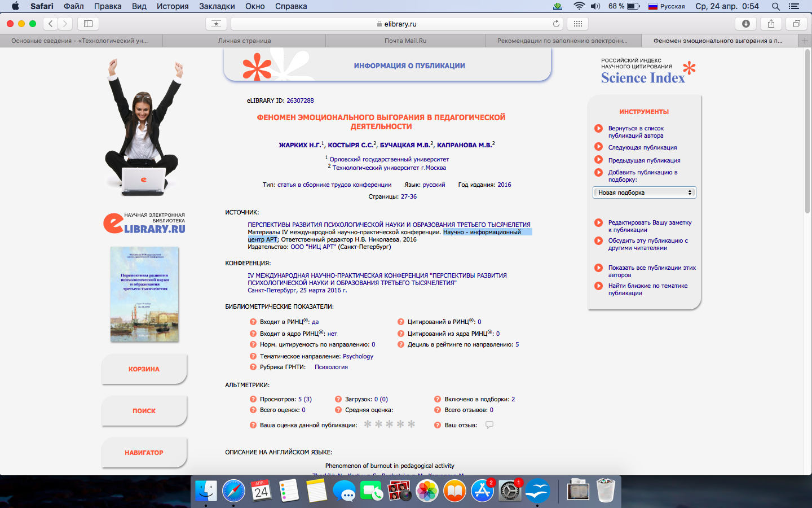The height and width of the screenshot is (508, 812).
Task: Reload the page with the refresh icon
Action: [x=556, y=24]
